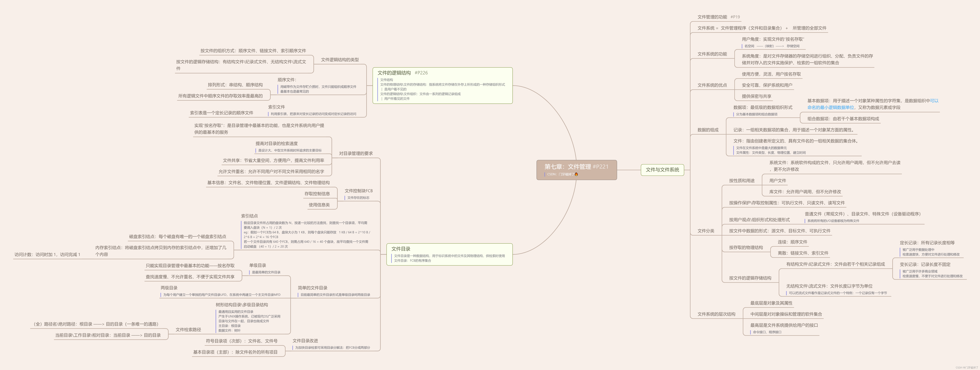Select the 数据的组成 node
This screenshot has width=980, height=370.
point(708,130)
